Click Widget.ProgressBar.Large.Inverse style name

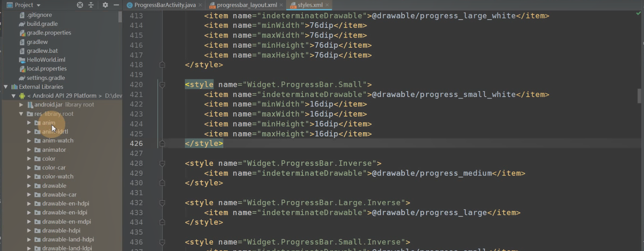[324, 203]
